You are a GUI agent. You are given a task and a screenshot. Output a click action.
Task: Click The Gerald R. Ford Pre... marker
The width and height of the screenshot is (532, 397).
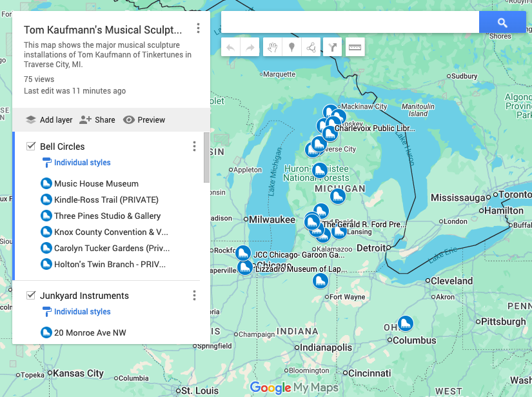click(x=312, y=223)
